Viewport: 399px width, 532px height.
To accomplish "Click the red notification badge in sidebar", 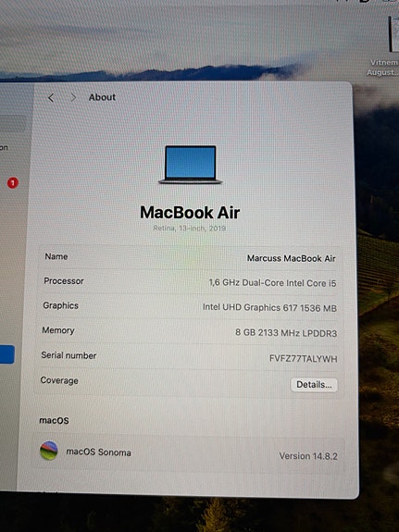I will pyautogui.click(x=13, y=183).
